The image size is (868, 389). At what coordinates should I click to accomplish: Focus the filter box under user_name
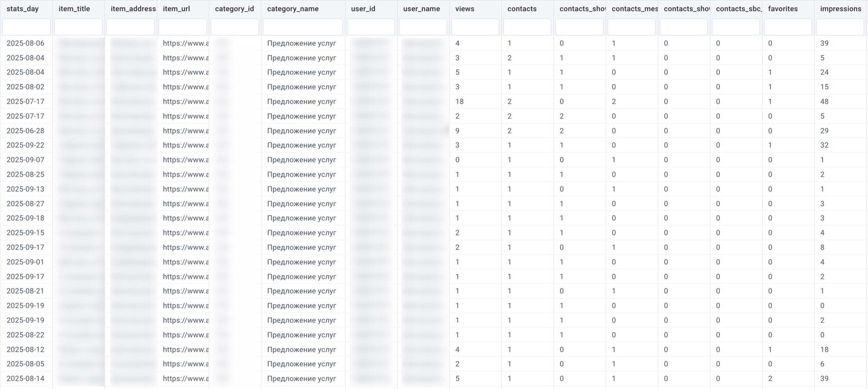point(423,27)
